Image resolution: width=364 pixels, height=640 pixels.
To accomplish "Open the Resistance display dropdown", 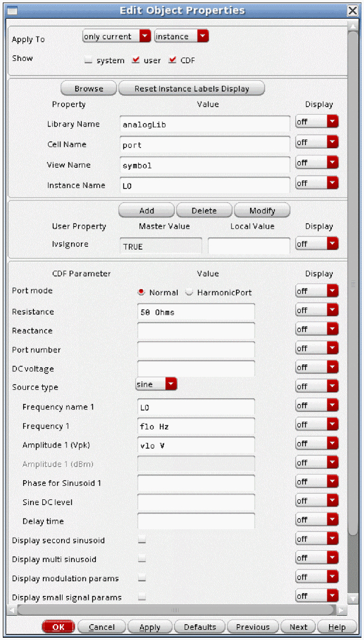I will pos(317,310).
